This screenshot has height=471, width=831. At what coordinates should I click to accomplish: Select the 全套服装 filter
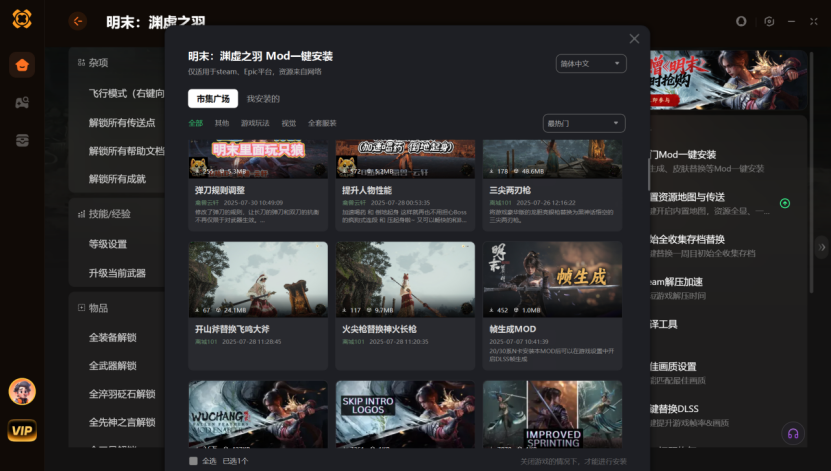tap(322, 123)
